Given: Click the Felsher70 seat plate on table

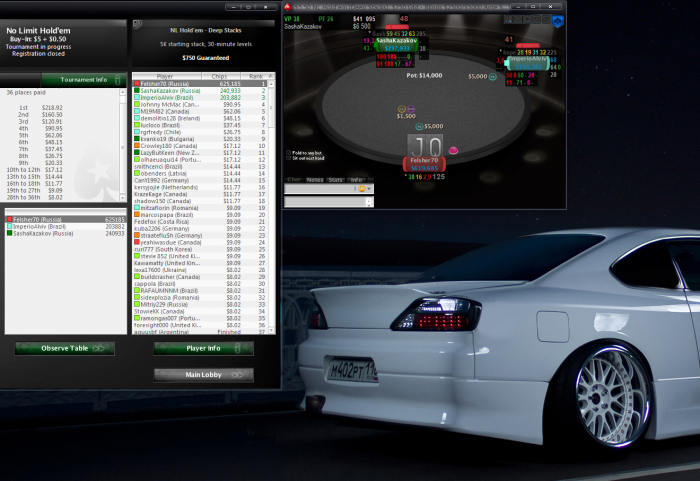Looking at the screenshot, I should (x=424, y=164).
